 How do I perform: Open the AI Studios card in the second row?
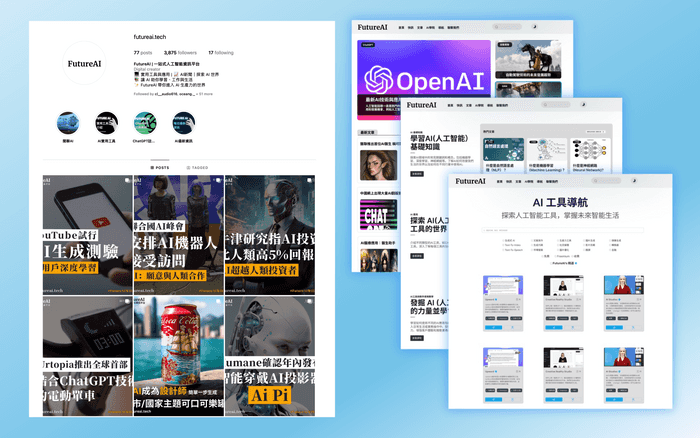[x=624, y=375]
